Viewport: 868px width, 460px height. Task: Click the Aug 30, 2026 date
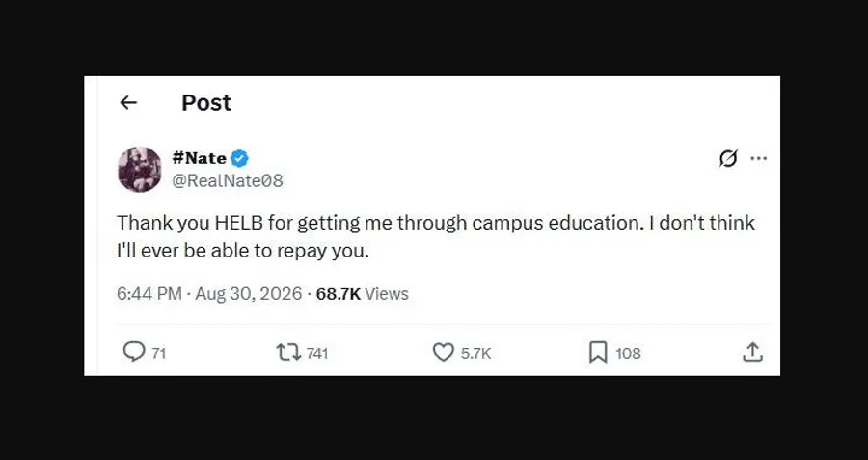point(249,294)
